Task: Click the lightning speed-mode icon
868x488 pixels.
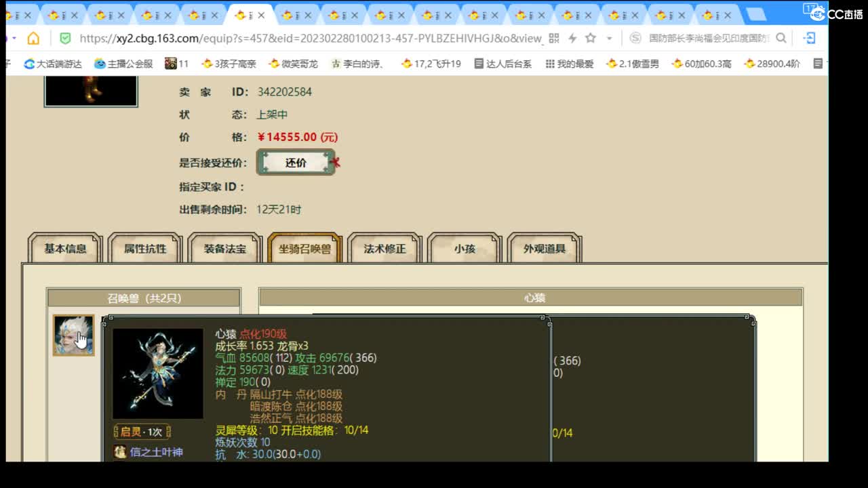Action: pyautogui.click(x=572, y=39)
